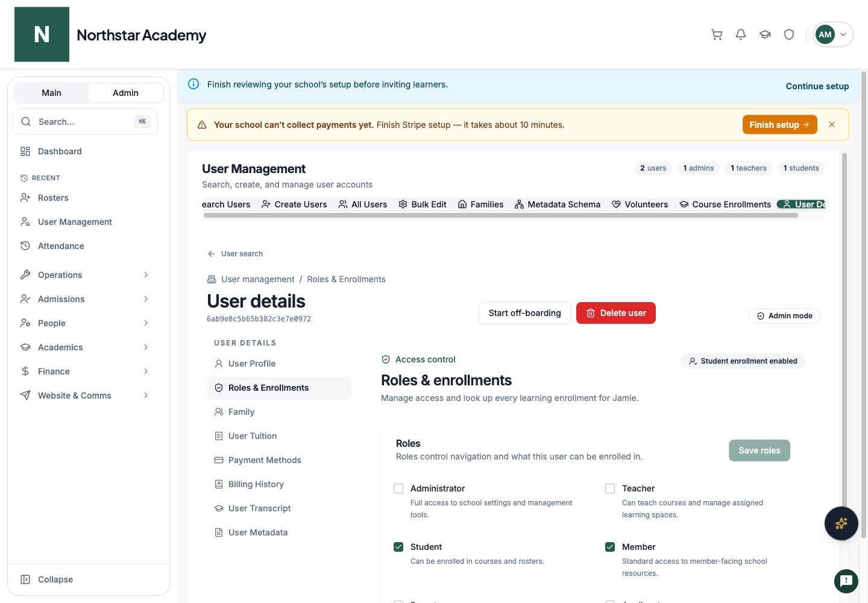The height and width of the screenshot is (603, 868).
Task: Open Course Enrollments tab
Action: point(725,204)
